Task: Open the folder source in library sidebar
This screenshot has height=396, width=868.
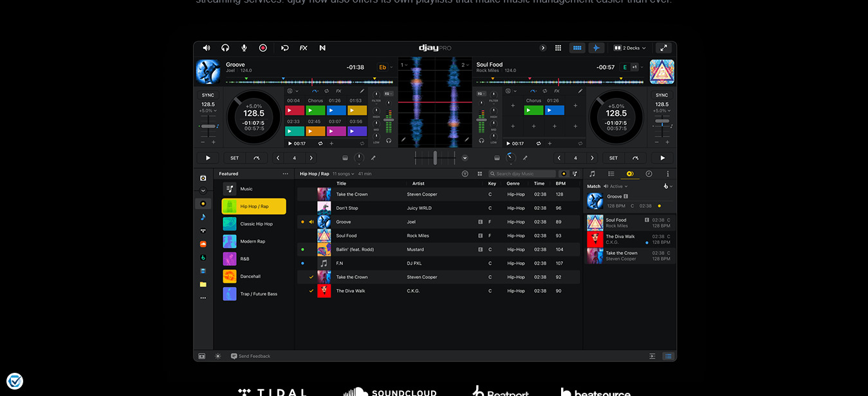Action: point(203,284)
